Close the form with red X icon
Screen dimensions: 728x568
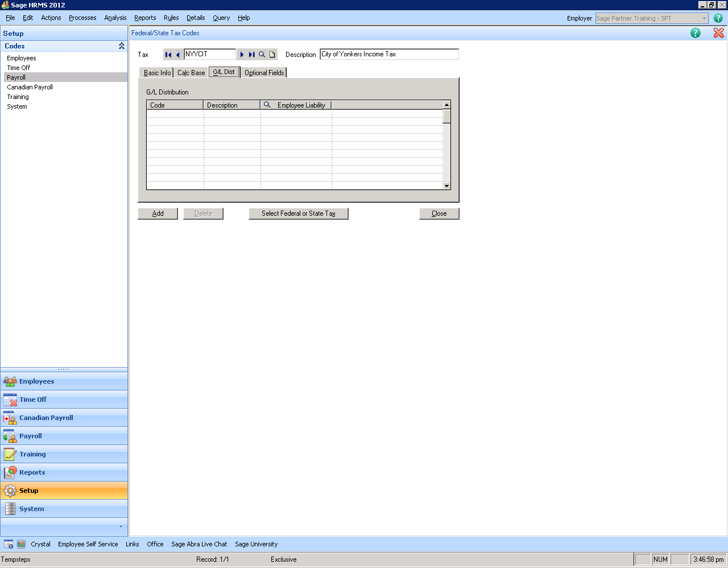point(718,33)
